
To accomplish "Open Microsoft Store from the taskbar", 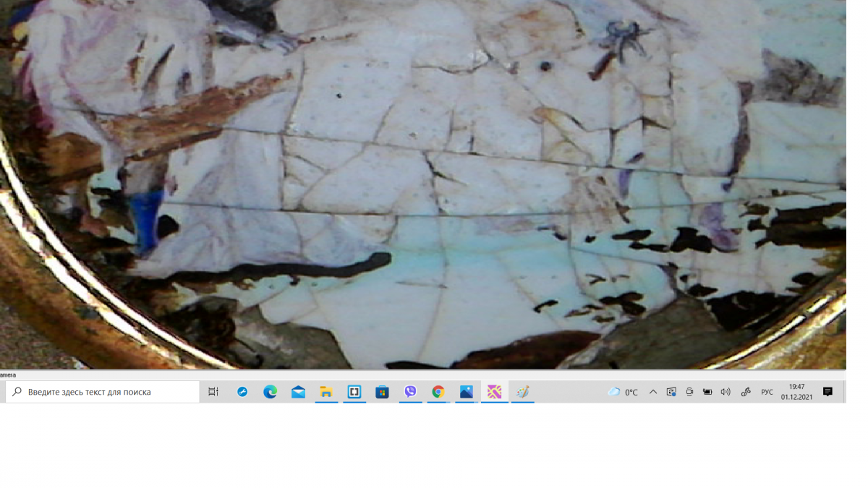I will coord(382,392).
